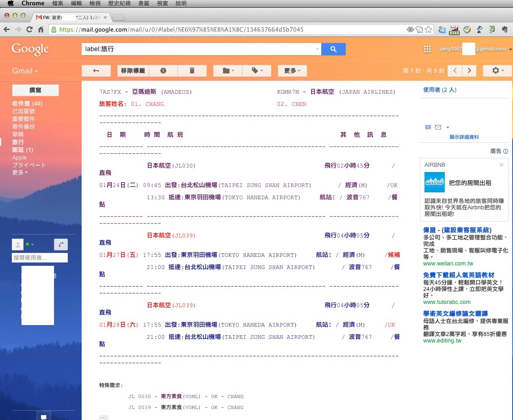The width and height of the screenshot is (513, 420).
Task: Click the back to label list arrow button
Action: [x=96, y=71]
